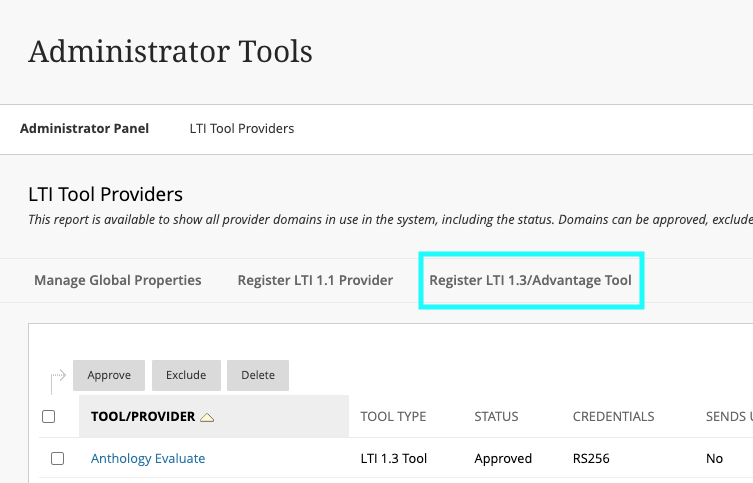Image resolution: width=753 pixels, height=483 pixels.
Task: Click the 'LTI 1.3 Tool' cell
Action: (x=394, y=459)
